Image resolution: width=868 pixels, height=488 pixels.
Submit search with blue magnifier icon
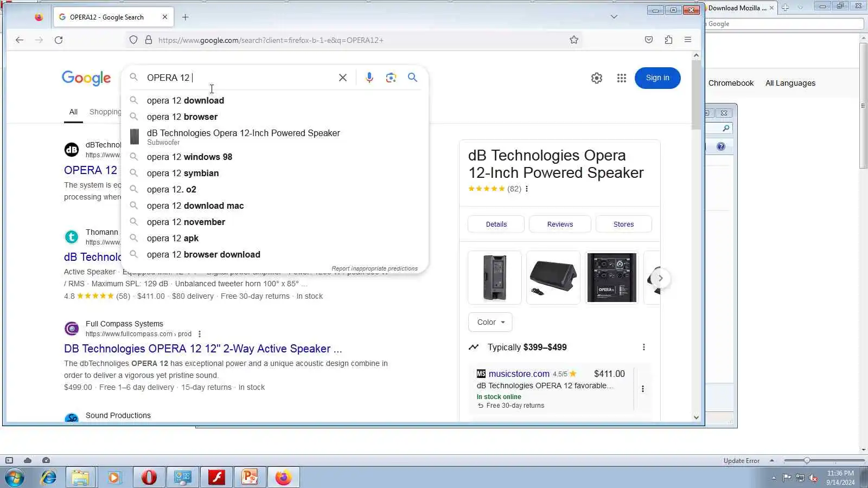click(x=413, y=78)
